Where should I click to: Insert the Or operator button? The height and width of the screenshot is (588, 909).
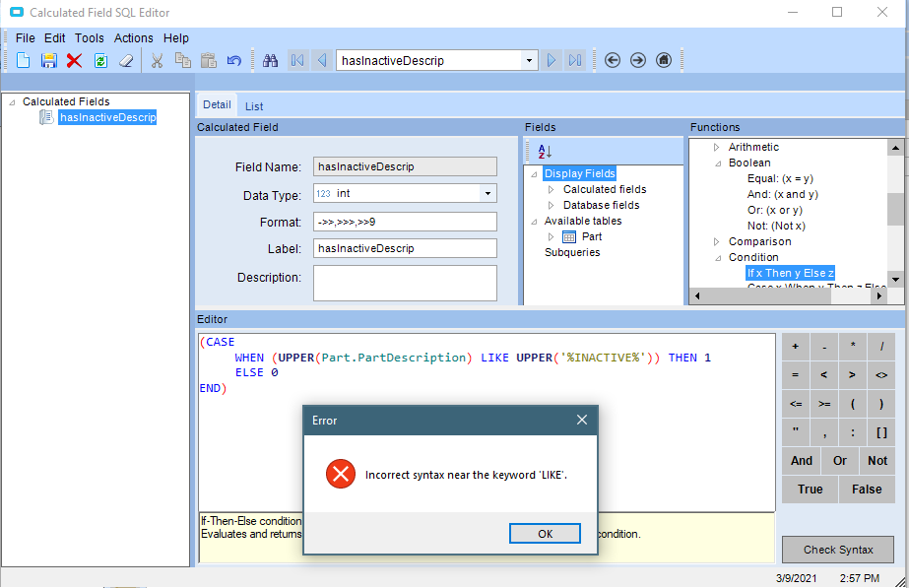coord(840,460)
